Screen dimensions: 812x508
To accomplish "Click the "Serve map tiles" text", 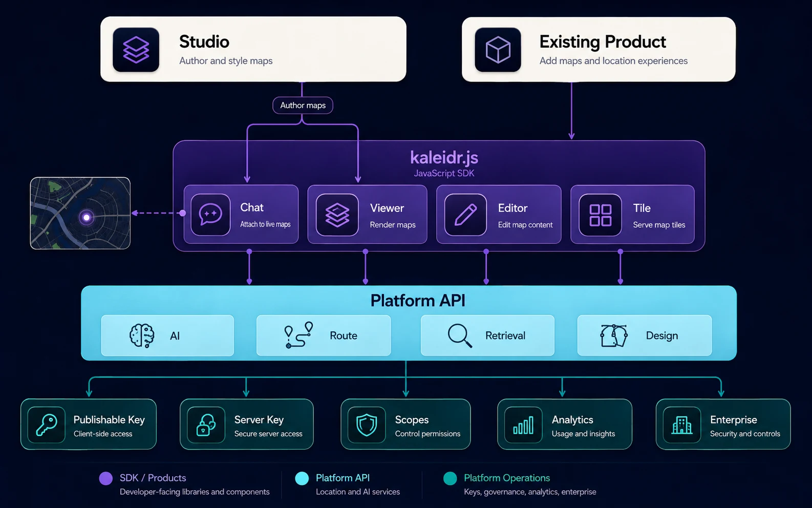I will [x=659, y=225].
